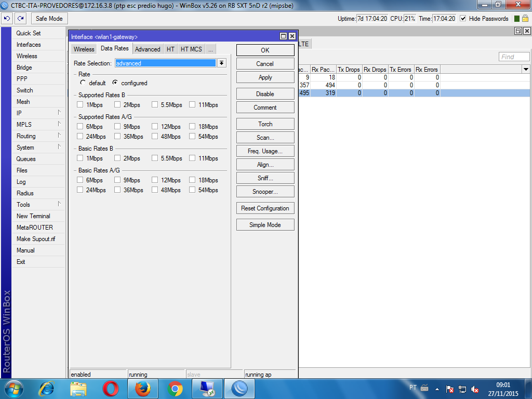
Task: Open Windows Explorer folder icon in taskbar
Action: [x=78, y=389]
